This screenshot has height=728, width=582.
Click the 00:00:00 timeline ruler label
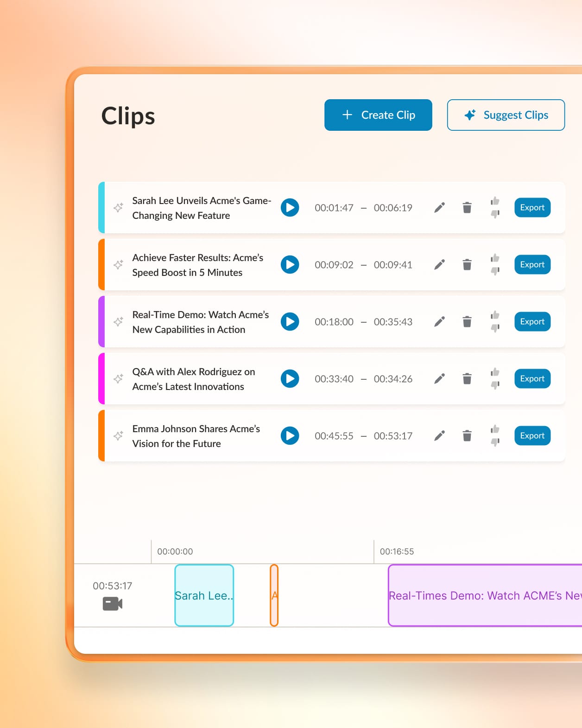(175, 551)
